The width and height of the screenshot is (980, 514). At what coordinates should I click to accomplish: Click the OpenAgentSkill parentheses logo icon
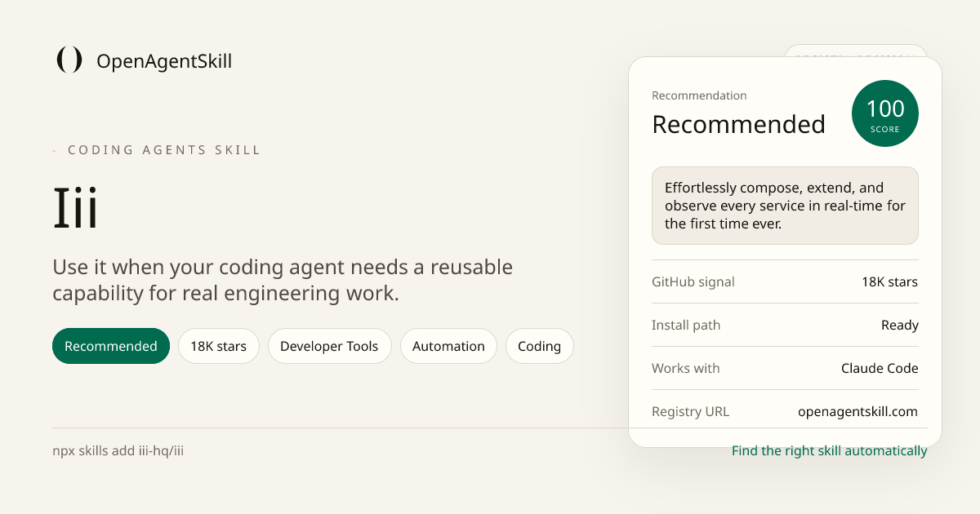coord(69,60)
